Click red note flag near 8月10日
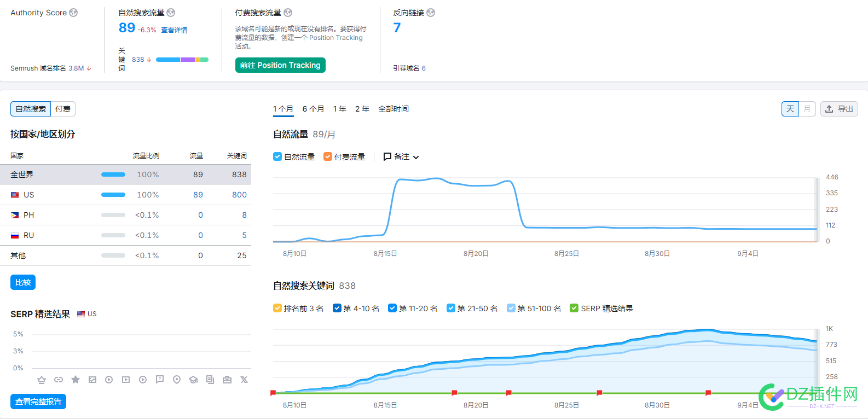Image resolution: width=868 pixels, height=419 pixels. [273, 393]
